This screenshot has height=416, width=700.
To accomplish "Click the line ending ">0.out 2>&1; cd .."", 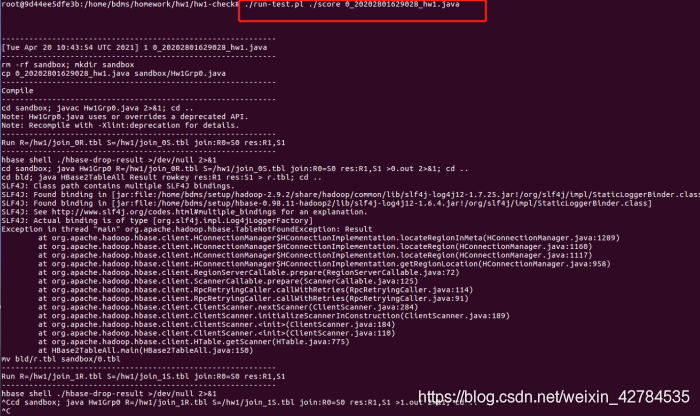I will coord(235,169).
